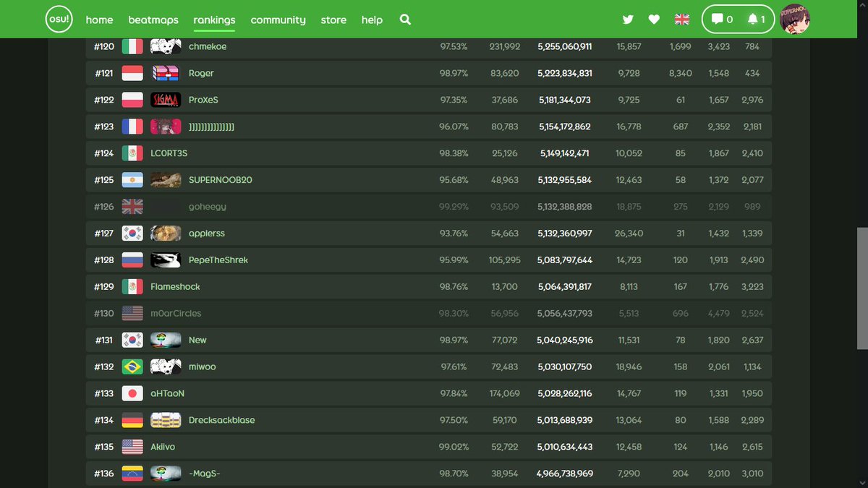Go to home menu

click(99, 20)
